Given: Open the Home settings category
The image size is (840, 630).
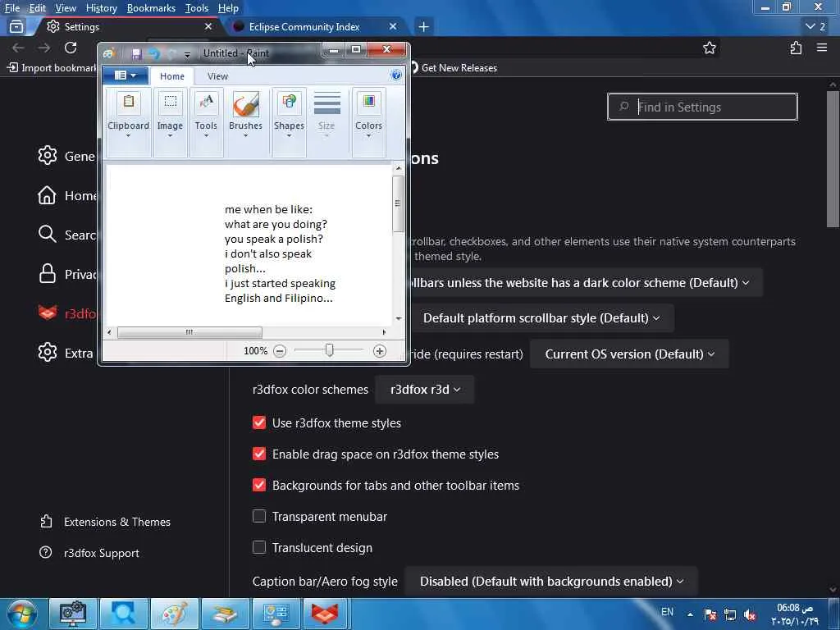Looking at the screenshot, I should 67,195.
